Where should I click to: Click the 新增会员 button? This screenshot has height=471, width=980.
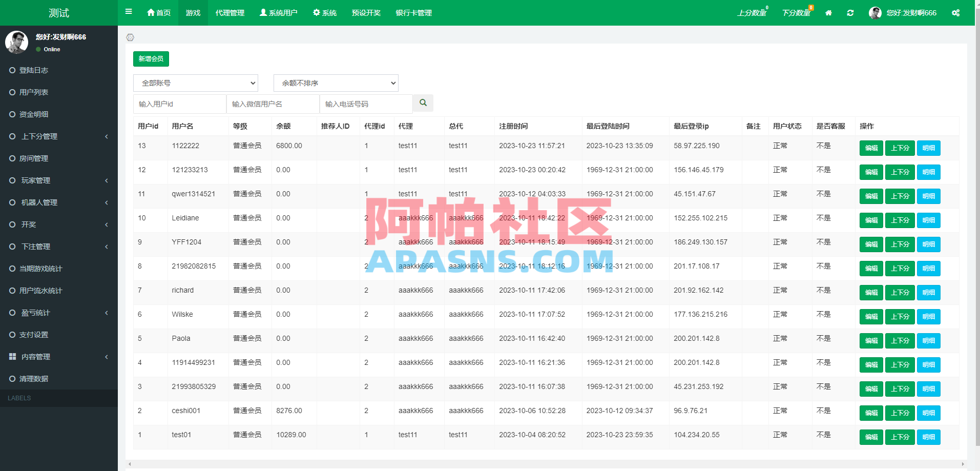(151, 58)
